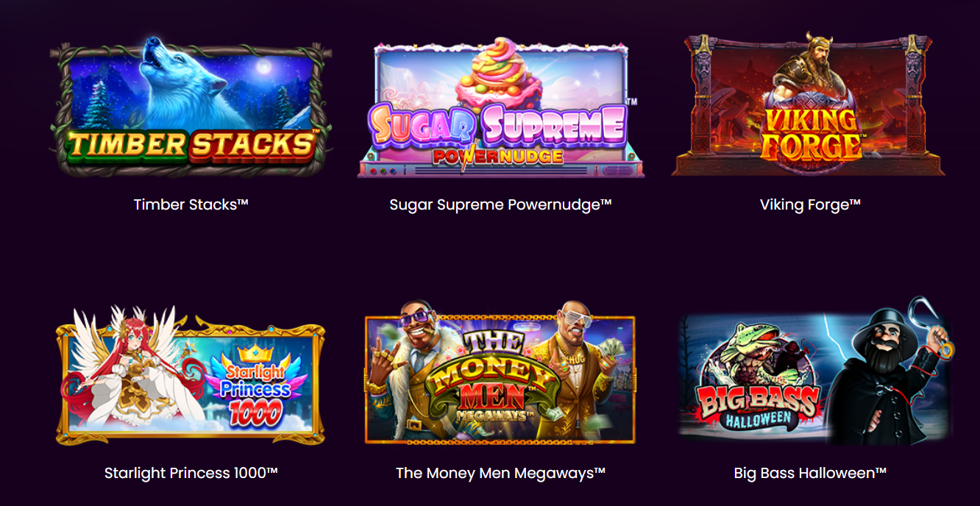The image size is (980, 506).
Task: Click the Viking Forge™ caption link
Action: tap(810, 204)
